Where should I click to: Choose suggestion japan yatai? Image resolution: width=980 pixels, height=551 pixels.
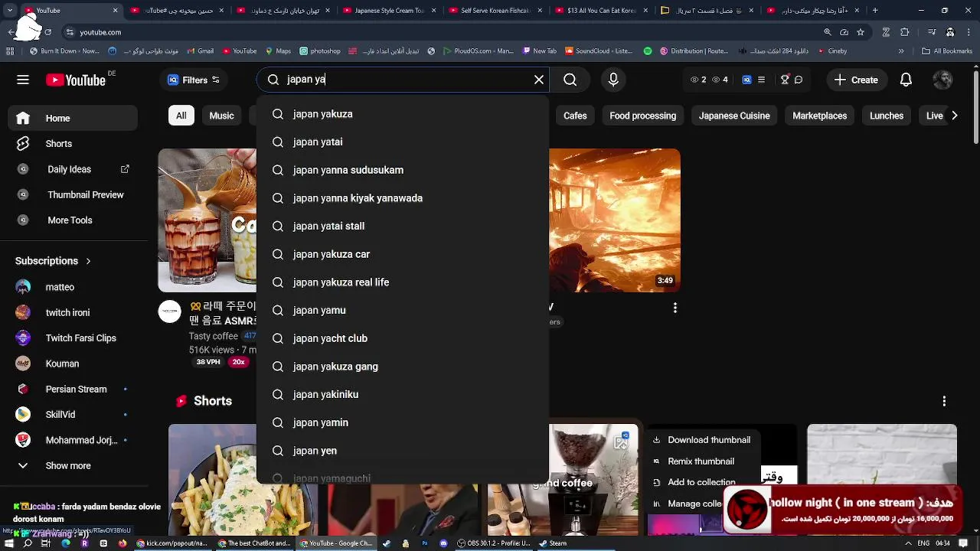[x=403, y=142]
